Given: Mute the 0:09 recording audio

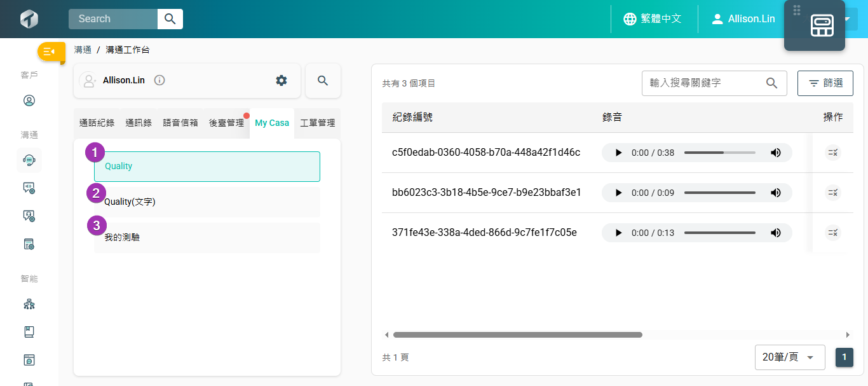Looking at the screenshot, I should (x=775, y=193).
